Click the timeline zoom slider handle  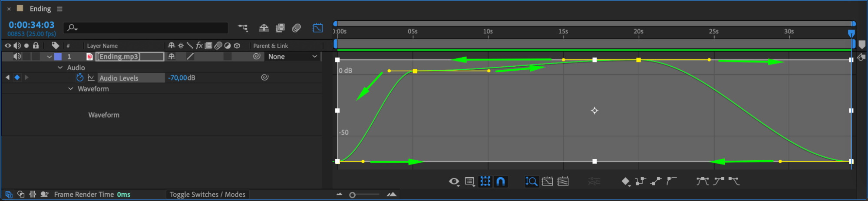[x=353, y=195]
